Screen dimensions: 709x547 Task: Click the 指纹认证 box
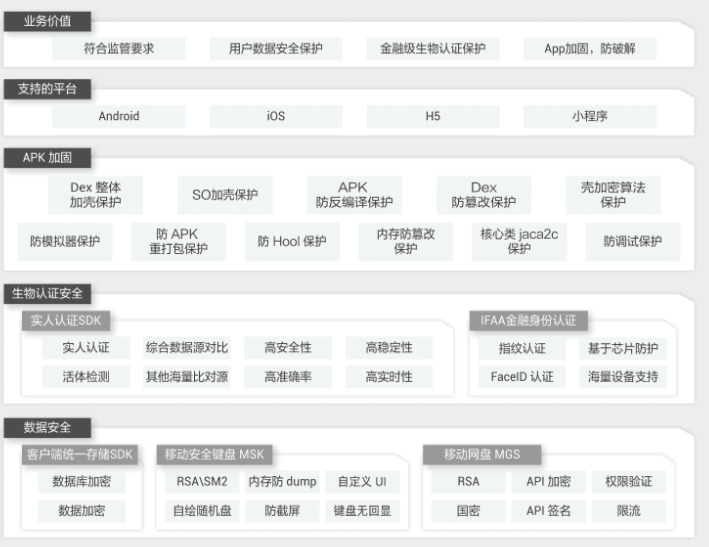point(522,349)
